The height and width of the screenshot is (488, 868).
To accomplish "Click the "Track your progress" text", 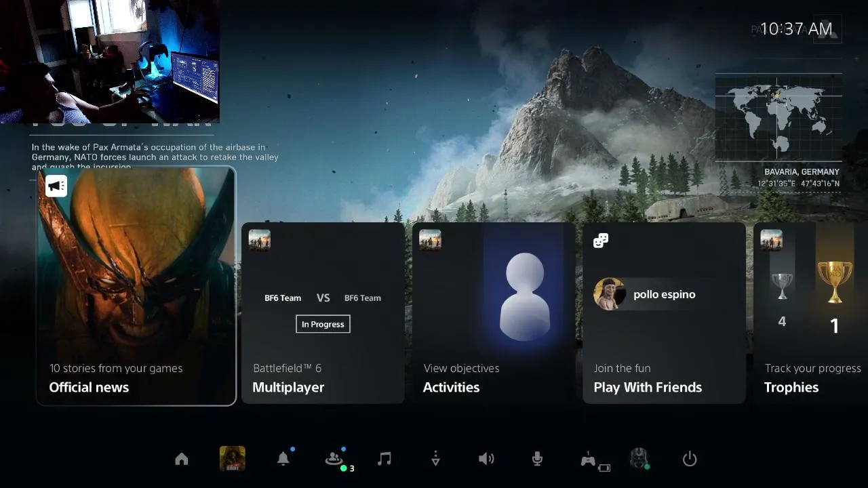I will pyautogui.click(x=813, y=368).
